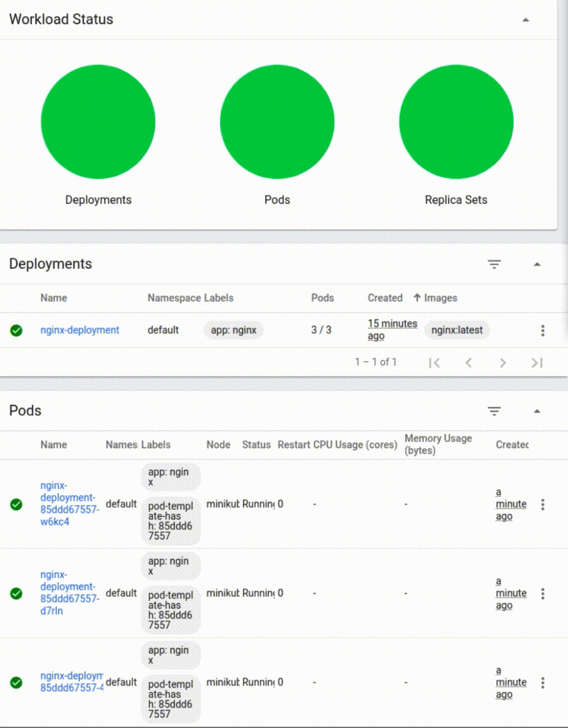This screenshot has width=568, height=728.
Task: Click 'a minute ago' for pod w6kc4
Action: click(x=511, y=504)
